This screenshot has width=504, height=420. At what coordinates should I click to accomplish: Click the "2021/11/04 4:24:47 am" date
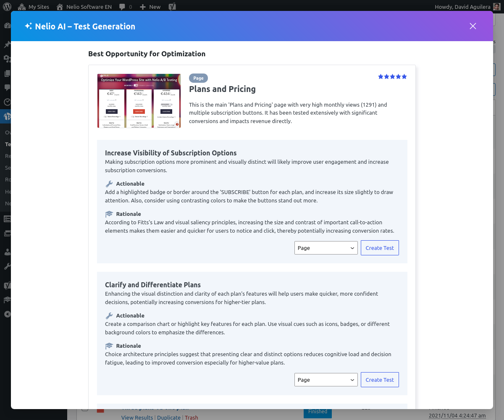click(457, 416)
